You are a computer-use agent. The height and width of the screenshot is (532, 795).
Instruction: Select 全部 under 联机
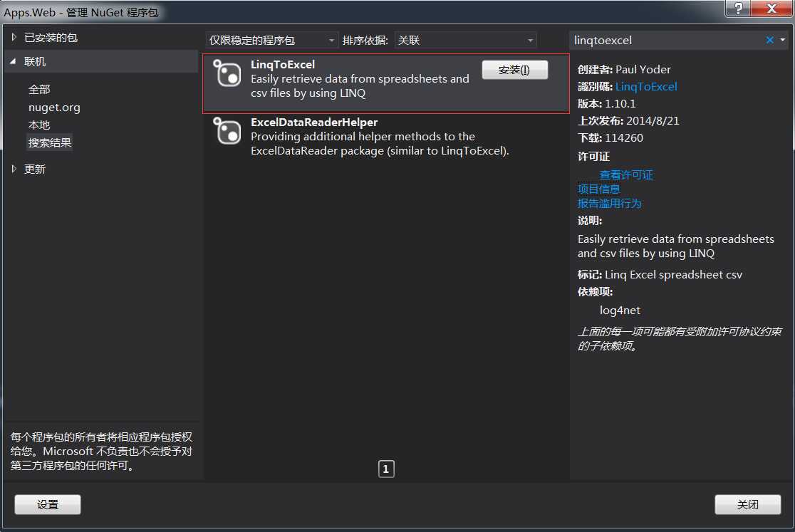tap(39, 90)
